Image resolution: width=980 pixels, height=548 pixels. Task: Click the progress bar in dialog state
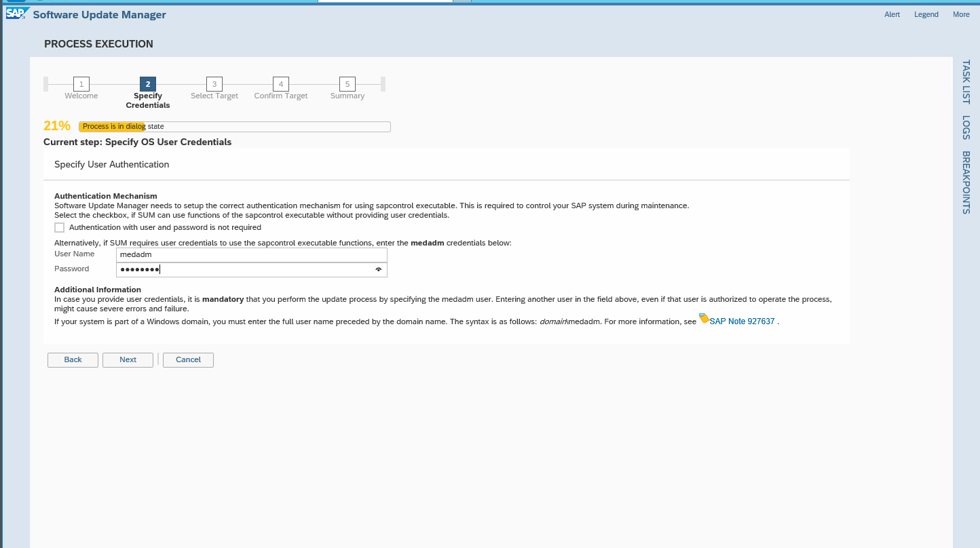(234, 127)
